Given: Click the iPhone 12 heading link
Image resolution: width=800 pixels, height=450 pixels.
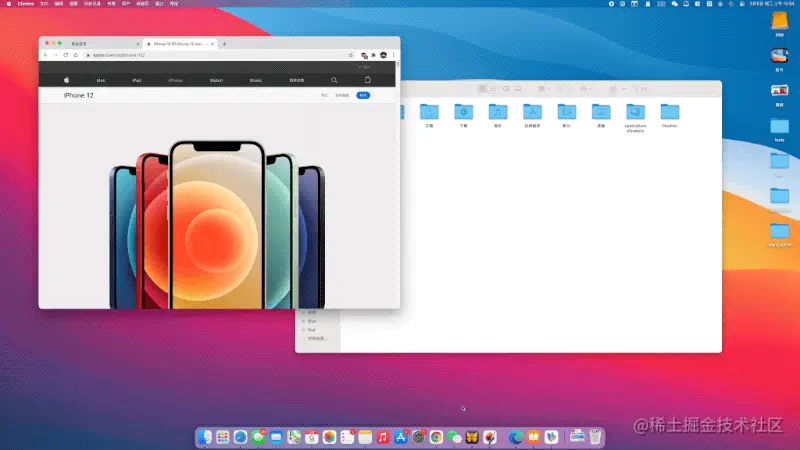Looking at the screenshot, I should coord(79,95).
